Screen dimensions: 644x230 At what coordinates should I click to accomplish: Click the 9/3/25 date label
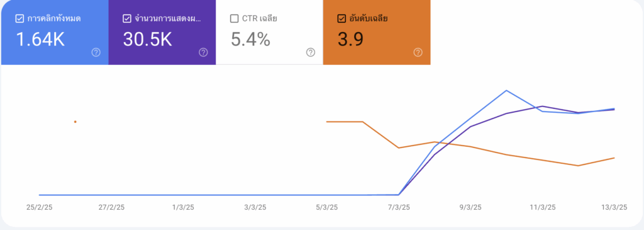click(x=471, y=207)
